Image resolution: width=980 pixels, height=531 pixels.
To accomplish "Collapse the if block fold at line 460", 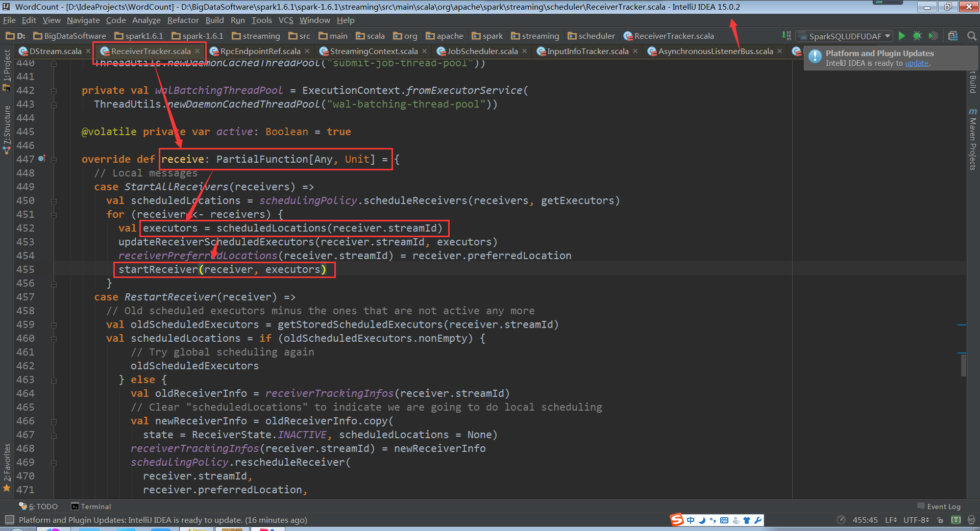I will click(54, 338).
